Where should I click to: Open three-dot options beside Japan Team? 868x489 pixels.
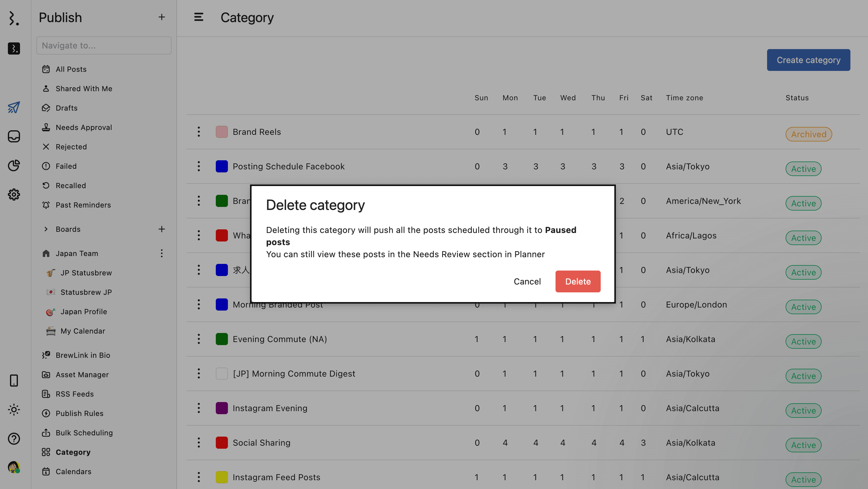162,253
